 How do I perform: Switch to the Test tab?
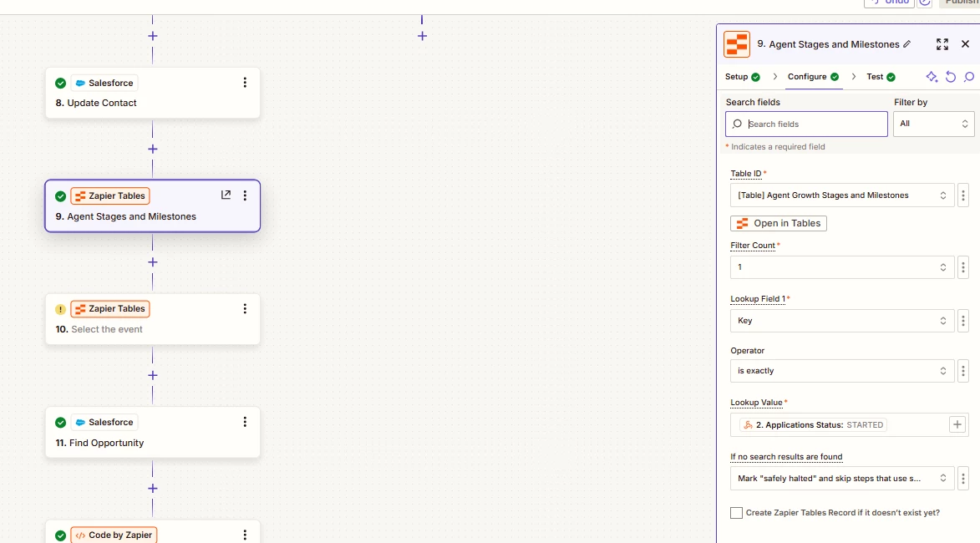point(880,77)
